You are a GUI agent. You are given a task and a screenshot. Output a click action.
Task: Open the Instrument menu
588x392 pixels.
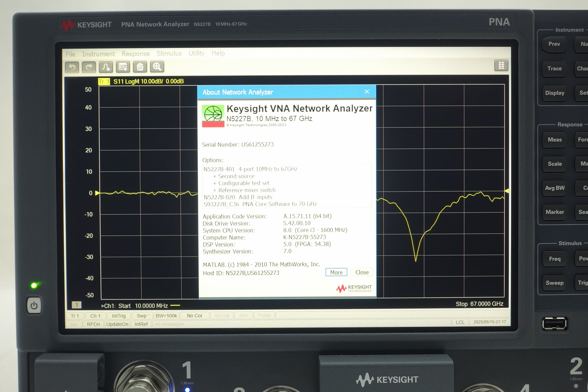(98, 54)
